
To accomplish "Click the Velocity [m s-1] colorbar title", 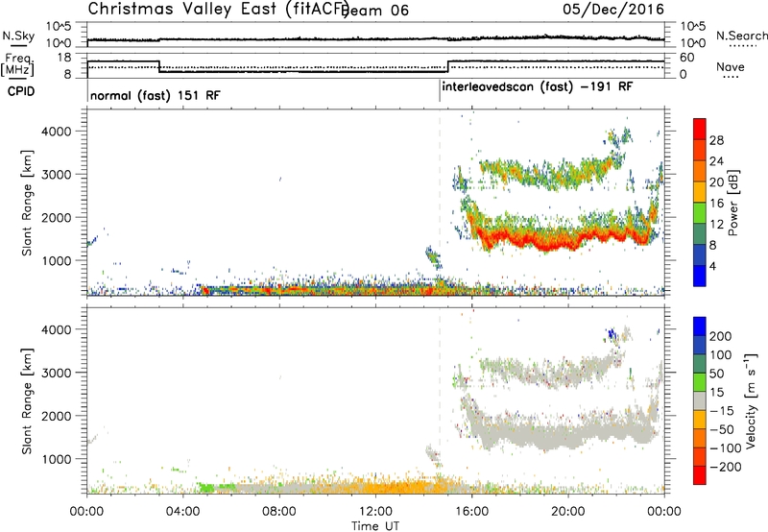I will coord(751,400).
